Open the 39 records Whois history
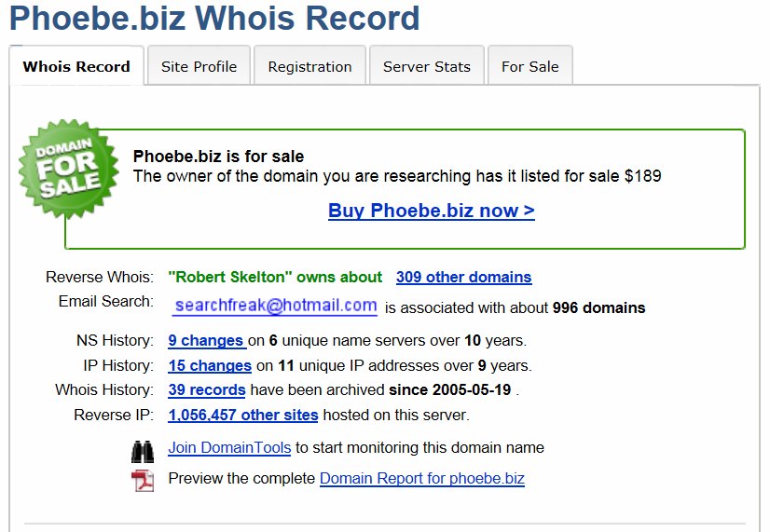The height and width of the screenshot is (532, 770). (x=207, y=389)
